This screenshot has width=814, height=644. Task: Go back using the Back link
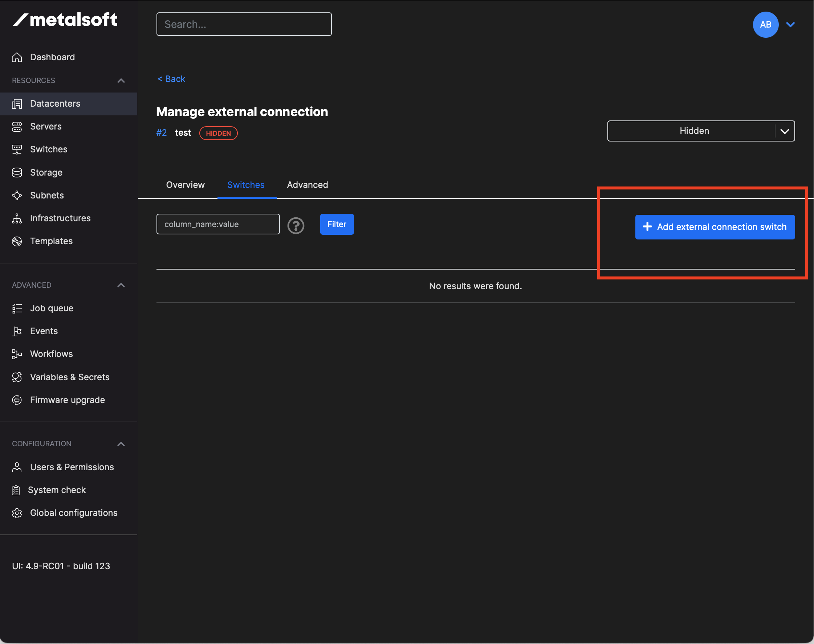[x=171, y=79]
